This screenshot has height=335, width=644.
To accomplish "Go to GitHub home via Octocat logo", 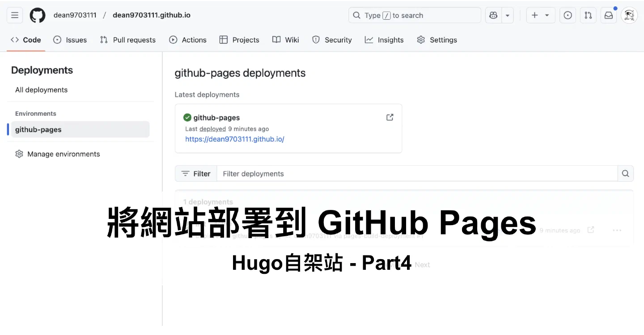I will 38,15.
